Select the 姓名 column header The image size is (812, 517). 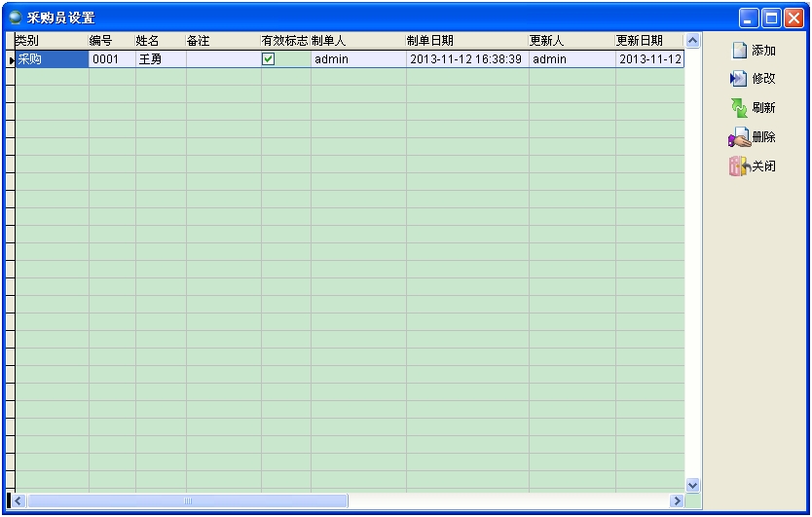[x=160, y=41]
